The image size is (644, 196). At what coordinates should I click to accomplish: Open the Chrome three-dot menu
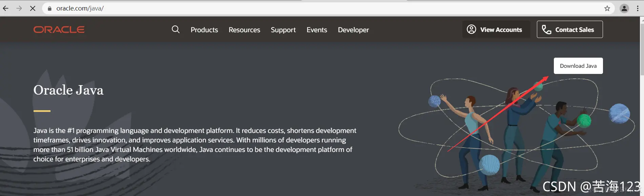[638, 8]
